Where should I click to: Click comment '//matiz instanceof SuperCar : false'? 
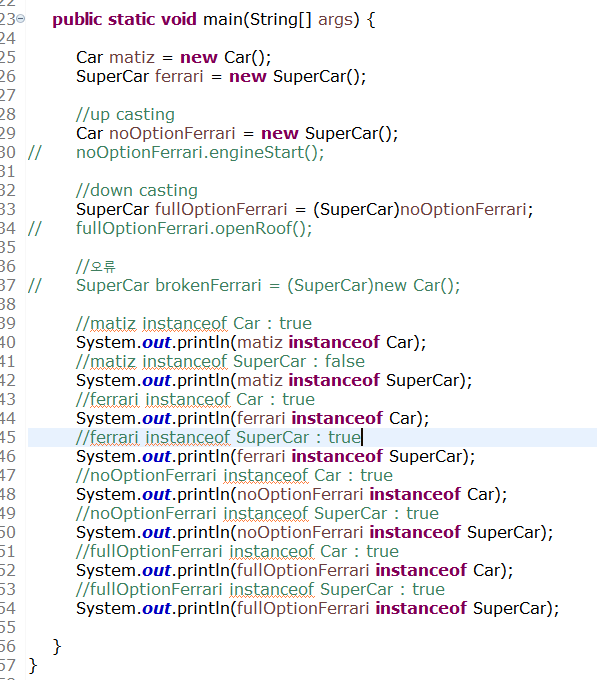220,361
